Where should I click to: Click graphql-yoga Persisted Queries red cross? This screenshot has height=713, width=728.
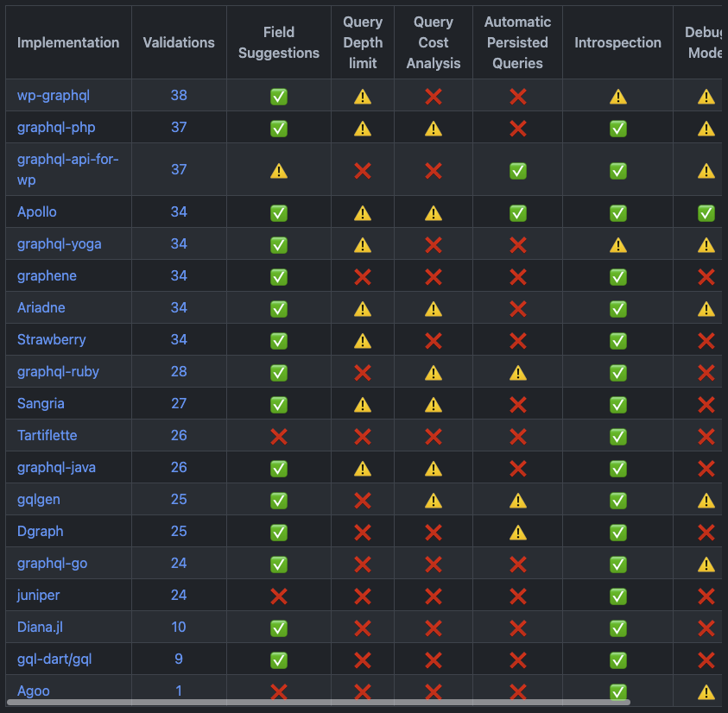[517, 245]
